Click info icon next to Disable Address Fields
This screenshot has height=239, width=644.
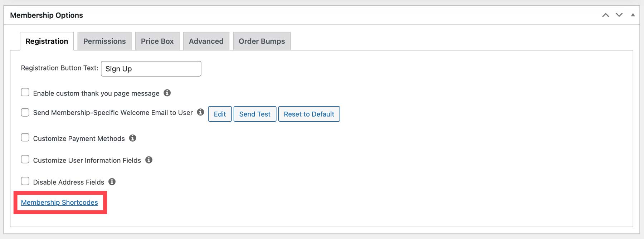coord(112,182)
